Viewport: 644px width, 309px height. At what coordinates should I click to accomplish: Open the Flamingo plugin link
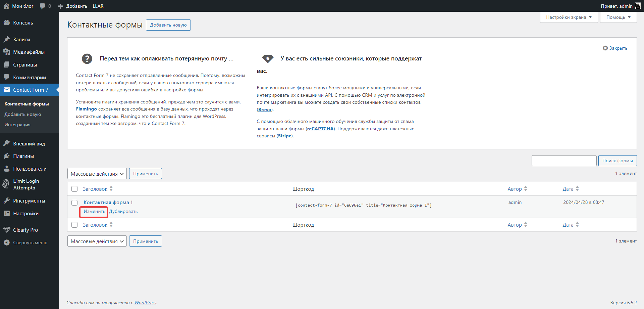point(86,109)
